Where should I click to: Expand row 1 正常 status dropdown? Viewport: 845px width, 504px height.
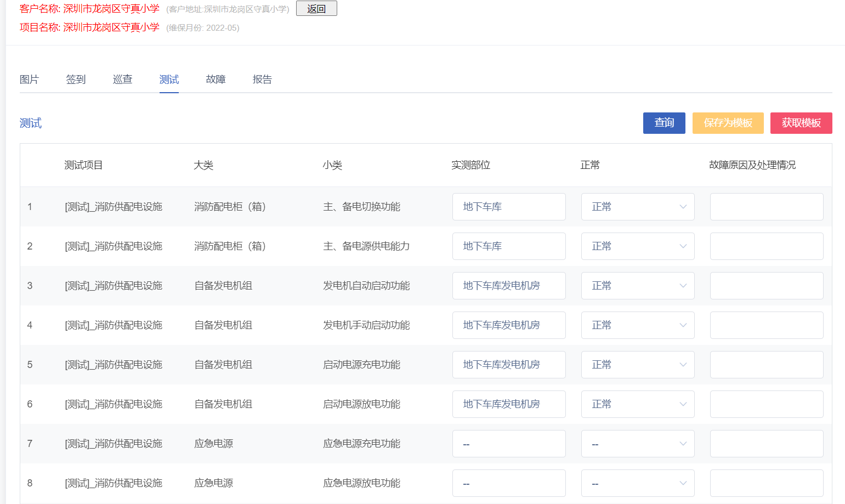(x=637, y=207)
